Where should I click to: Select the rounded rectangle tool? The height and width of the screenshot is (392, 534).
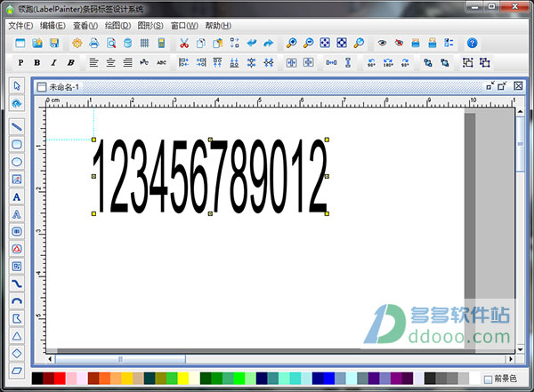point(17,144)
